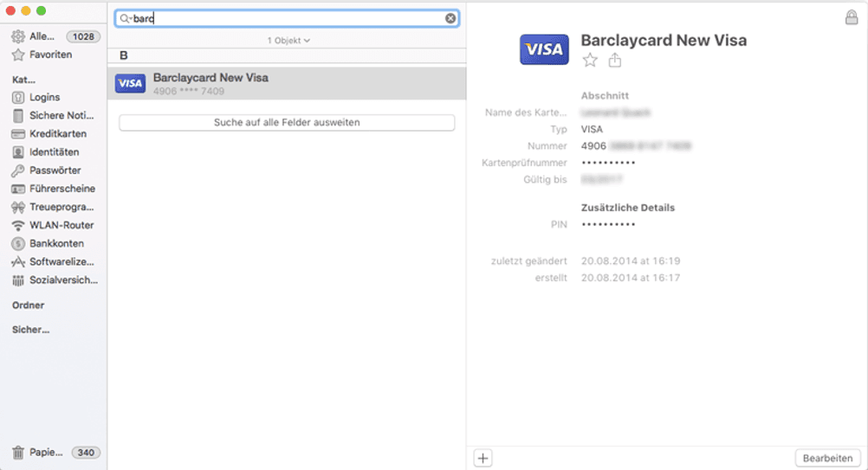Click 'Suche auf alle Felder ausweiten' button
This screenshot has width=868, height=470.
[287, 122]
